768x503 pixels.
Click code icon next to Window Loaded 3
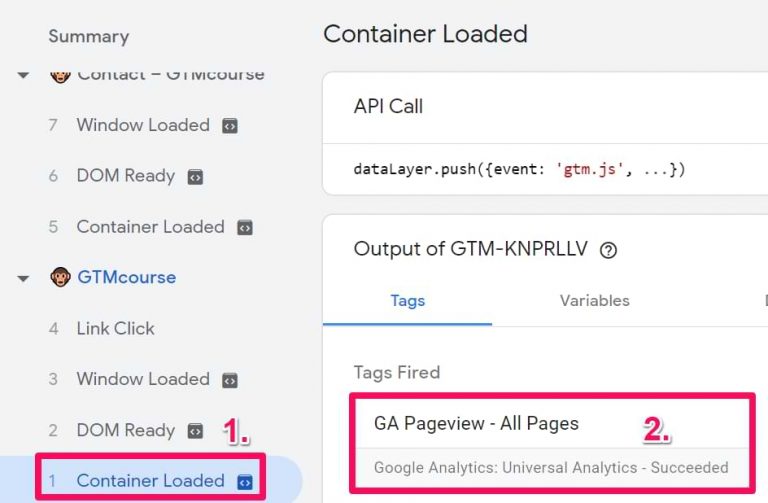(230, 380)
